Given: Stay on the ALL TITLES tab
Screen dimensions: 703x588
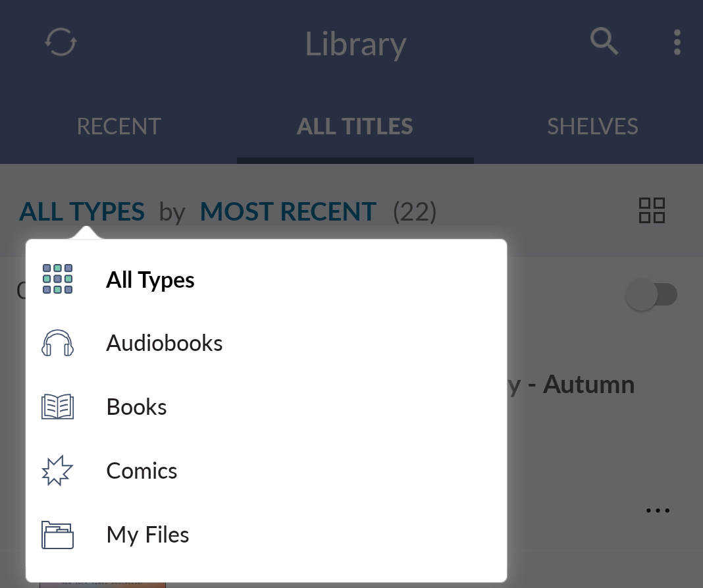Looking at the screenshot, I should tap(355, 126).
